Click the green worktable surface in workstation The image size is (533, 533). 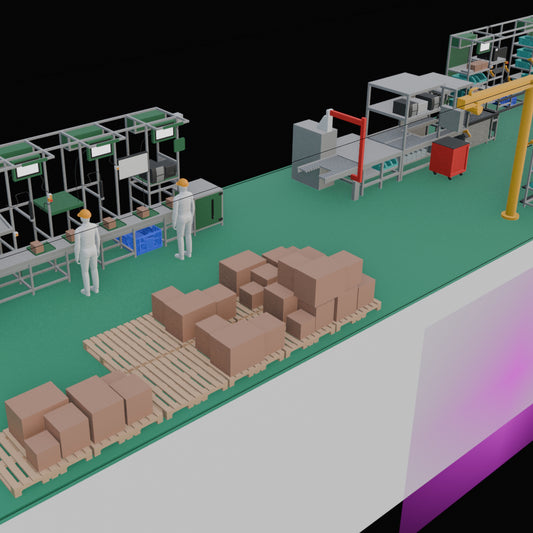click(58, 203)
